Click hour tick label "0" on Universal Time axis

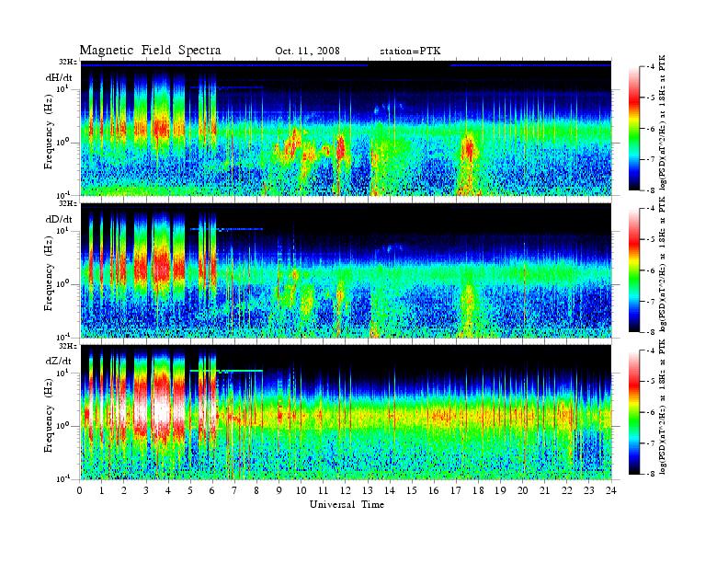point(80,490)
